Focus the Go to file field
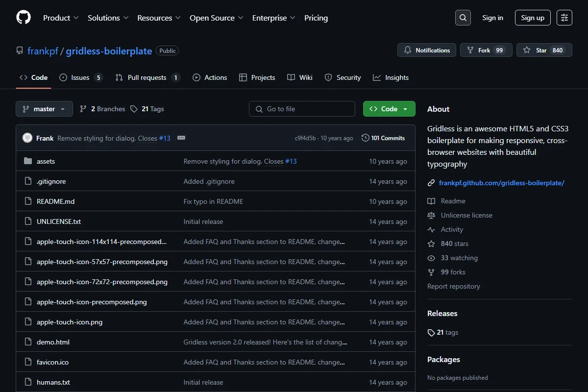Image resolution: width=588 pixels, height=392 pixels. pyautogui.click(x=302, y=109)
